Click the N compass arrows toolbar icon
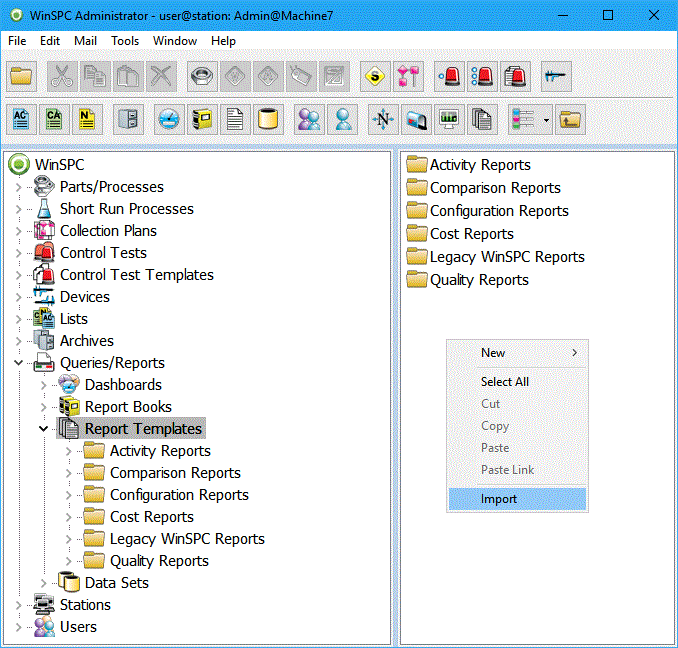 (383, 119)
